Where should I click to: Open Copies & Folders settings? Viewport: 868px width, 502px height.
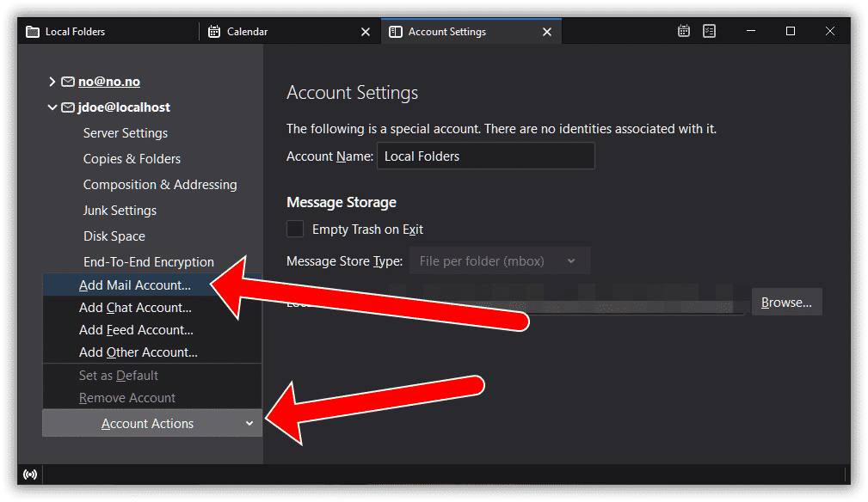[132, 159]
